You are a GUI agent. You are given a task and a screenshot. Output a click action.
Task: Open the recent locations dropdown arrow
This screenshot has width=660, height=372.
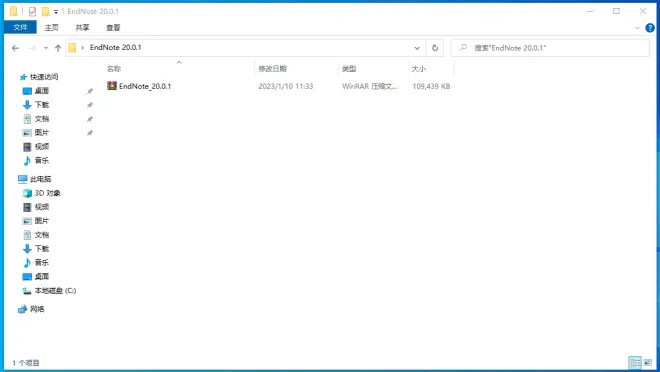coord(46,48)
